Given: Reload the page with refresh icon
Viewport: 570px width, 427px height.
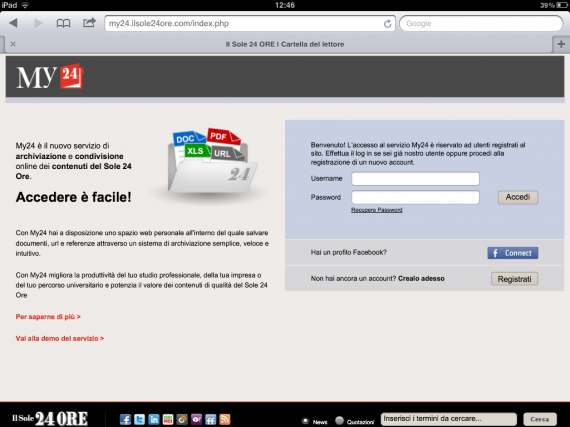Looking at the screenshot, I should click(x=388, y=24).
